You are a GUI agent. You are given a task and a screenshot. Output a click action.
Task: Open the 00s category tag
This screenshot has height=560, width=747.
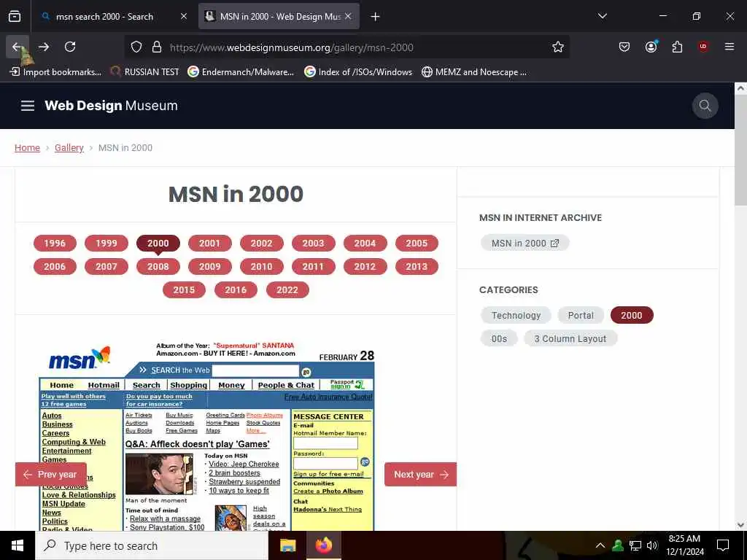click(499, 339)
